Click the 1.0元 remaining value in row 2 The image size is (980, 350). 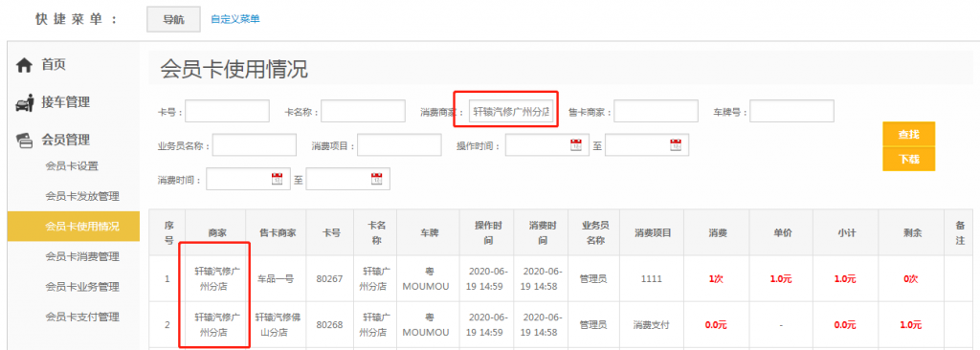pos(911,325)
